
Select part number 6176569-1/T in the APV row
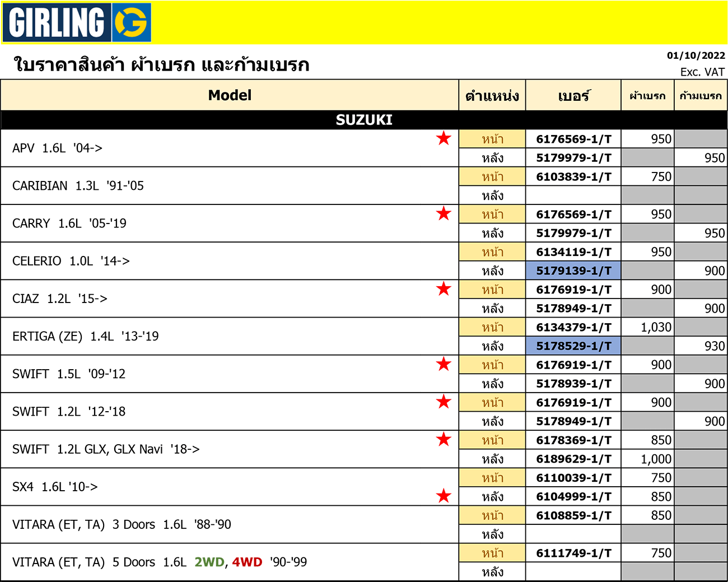[573, 139]
